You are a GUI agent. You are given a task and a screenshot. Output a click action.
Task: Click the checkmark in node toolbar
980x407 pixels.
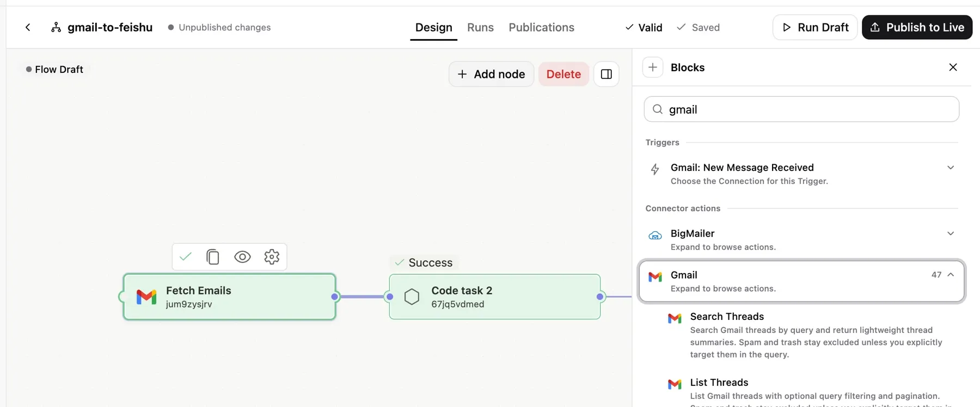coord(185,256)
